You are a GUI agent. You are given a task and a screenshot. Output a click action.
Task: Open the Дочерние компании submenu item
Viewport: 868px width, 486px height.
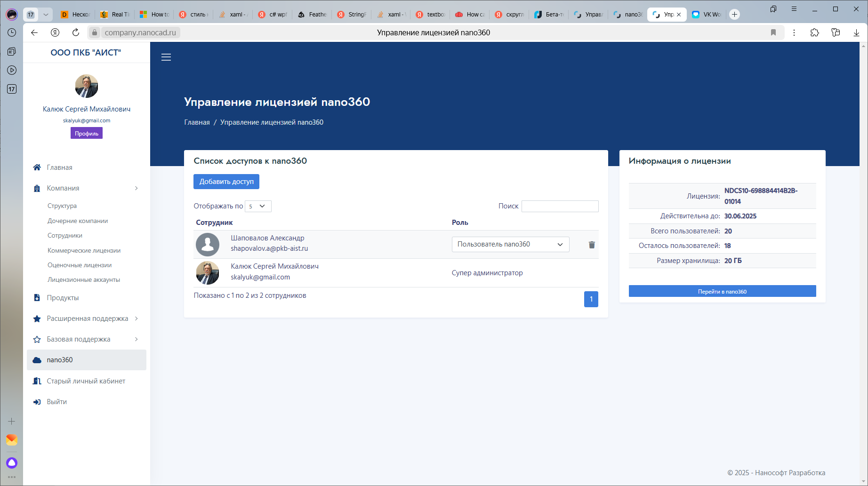78,221
